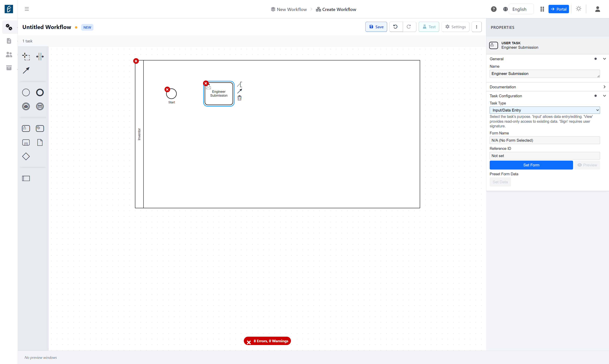Expand the Documentation section

pos(547,87)
